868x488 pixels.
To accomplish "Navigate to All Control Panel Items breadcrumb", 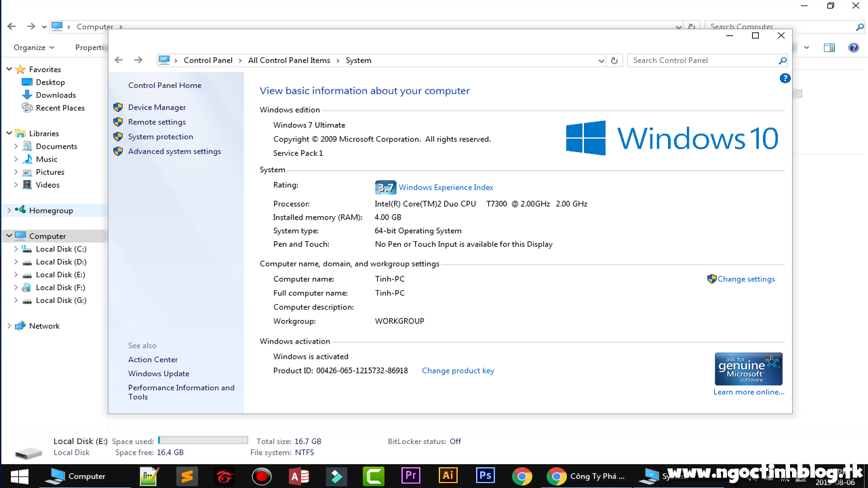I will point(289,60).
